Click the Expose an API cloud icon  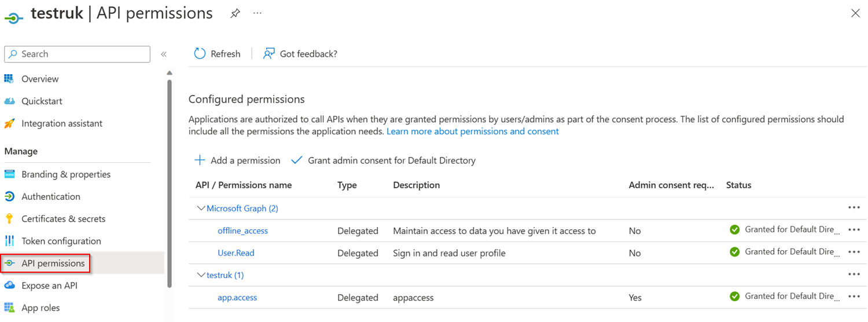point(9,286)
